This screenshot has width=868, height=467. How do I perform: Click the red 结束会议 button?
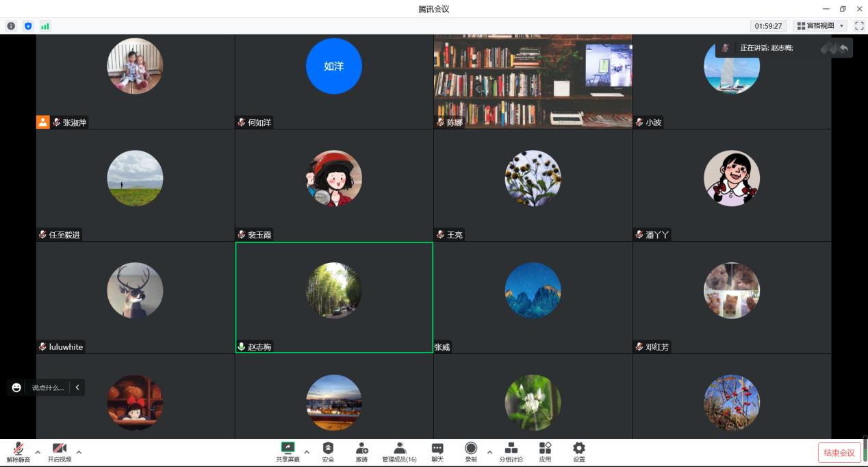839,453
